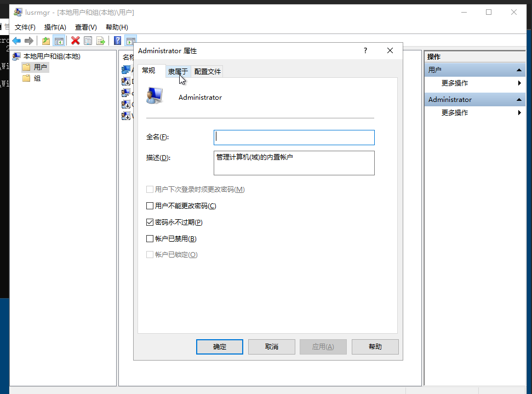Click the Administrator user avatar in the dialog
Viewport: 532px width, 394px height.
pyautogui.click(x=155, y=96)
